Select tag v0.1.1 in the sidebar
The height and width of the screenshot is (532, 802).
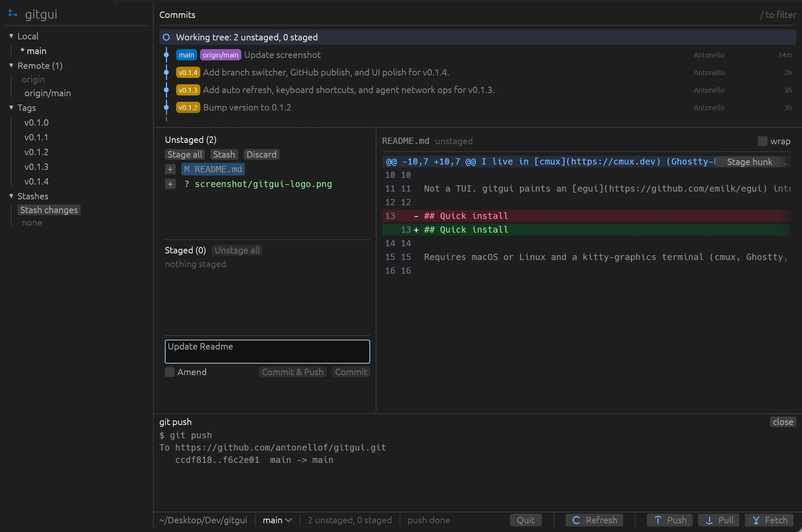point(36,137)
